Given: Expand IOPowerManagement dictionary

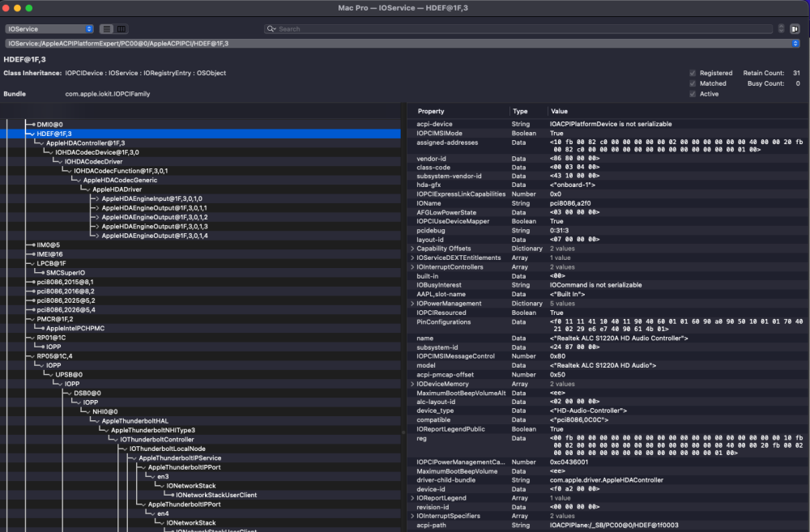Looking at the screenshot, I should [x=412, y=304].
